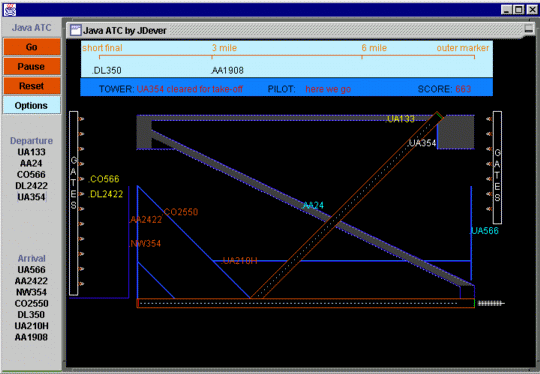Image resolution: width=540 pixels, height=374 pixels.
Task: Select aircraft UA354 on the diagonal runway
Action: click(422, 143)
